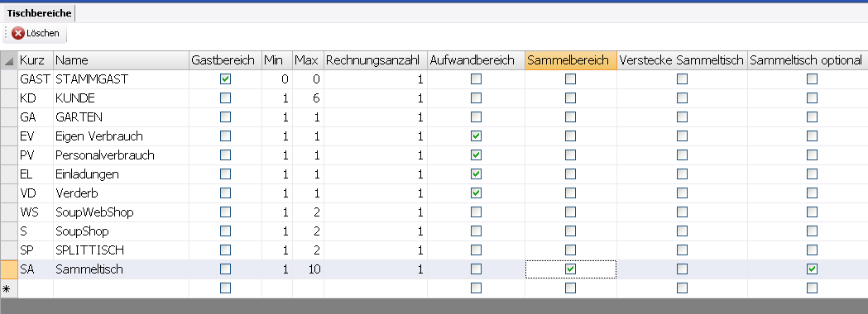
Task: Enable Verstecke Sammeltisch for KUNDE
Action: pyautogui.click(x=682, y=98)
